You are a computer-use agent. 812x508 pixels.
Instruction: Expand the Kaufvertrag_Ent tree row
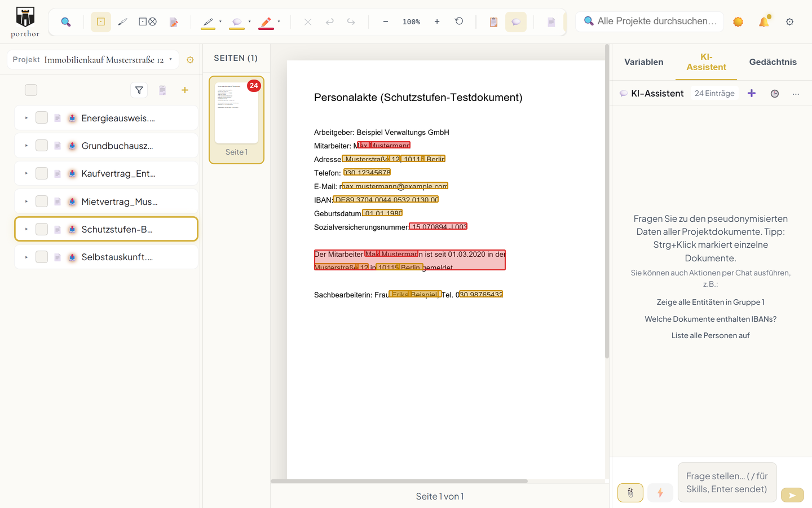26,173
